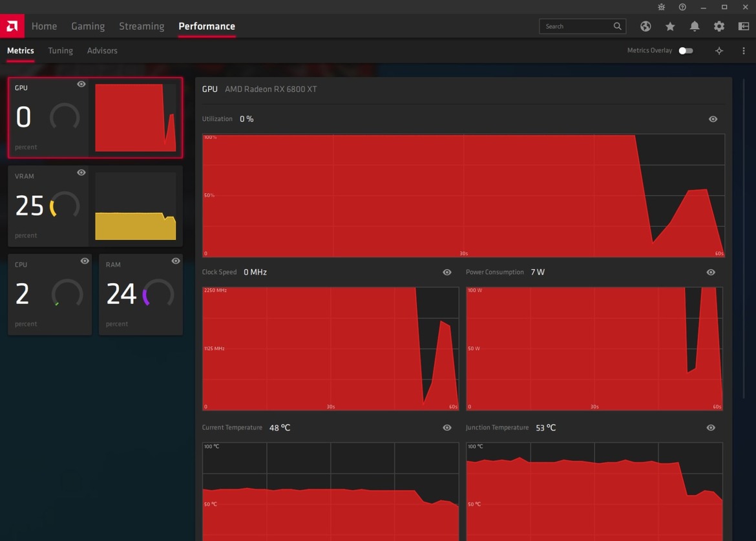The image size is (756, 541).
Task: Click the CPU circular gauge
Action: (x=67, y=293)
